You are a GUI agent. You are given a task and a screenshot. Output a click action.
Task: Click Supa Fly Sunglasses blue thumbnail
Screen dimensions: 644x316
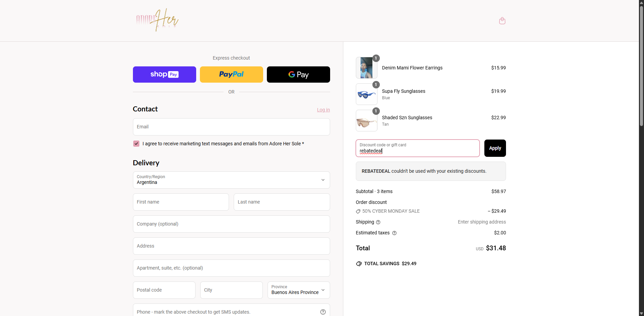[x=367, y=94]
